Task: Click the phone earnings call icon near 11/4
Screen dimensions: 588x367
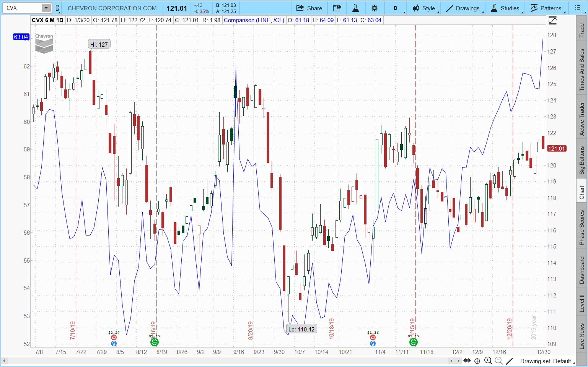Action: (x=373, y=338)
